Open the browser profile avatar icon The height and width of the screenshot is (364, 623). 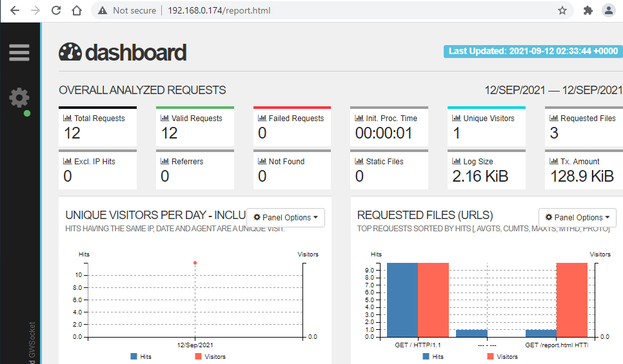coord(608,10)
